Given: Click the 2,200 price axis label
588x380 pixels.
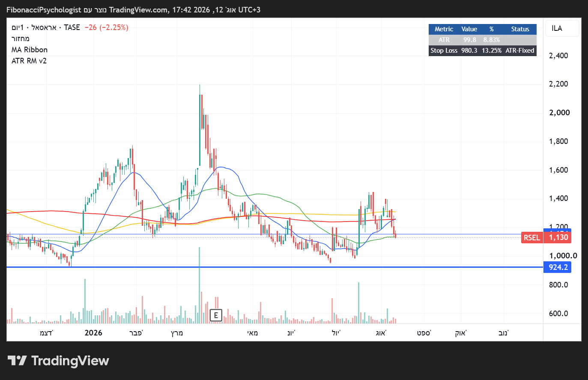Looking at the screenshot, I should point(558,84).
